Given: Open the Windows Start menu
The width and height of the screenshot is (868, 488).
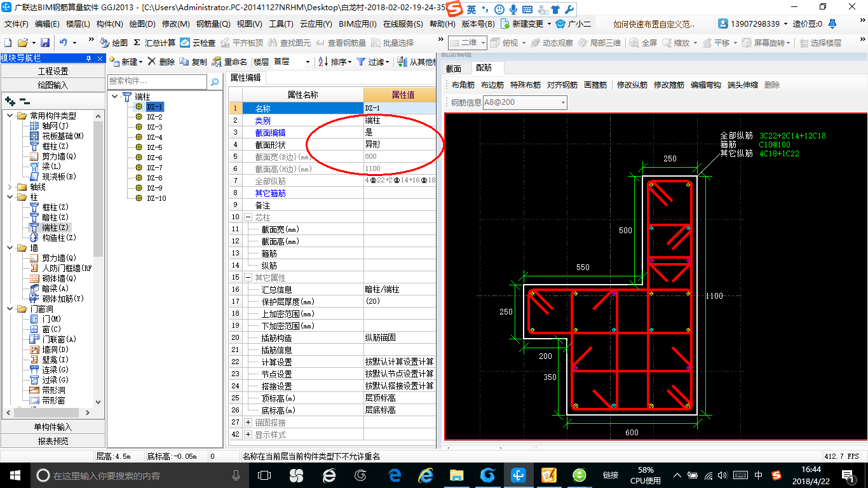Looking at the screenshot, I should coord(14,475).
